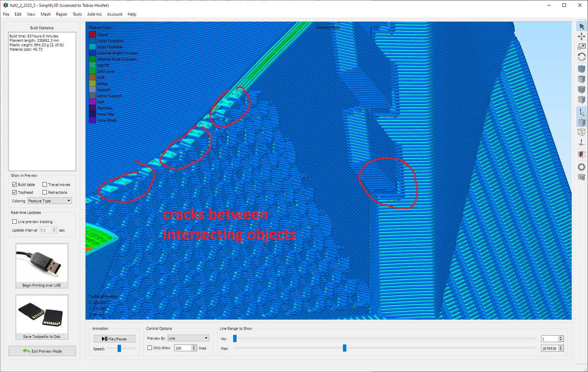Click the Simplify3D app icon in title bar
588x372 pixels.
(5, 5)
